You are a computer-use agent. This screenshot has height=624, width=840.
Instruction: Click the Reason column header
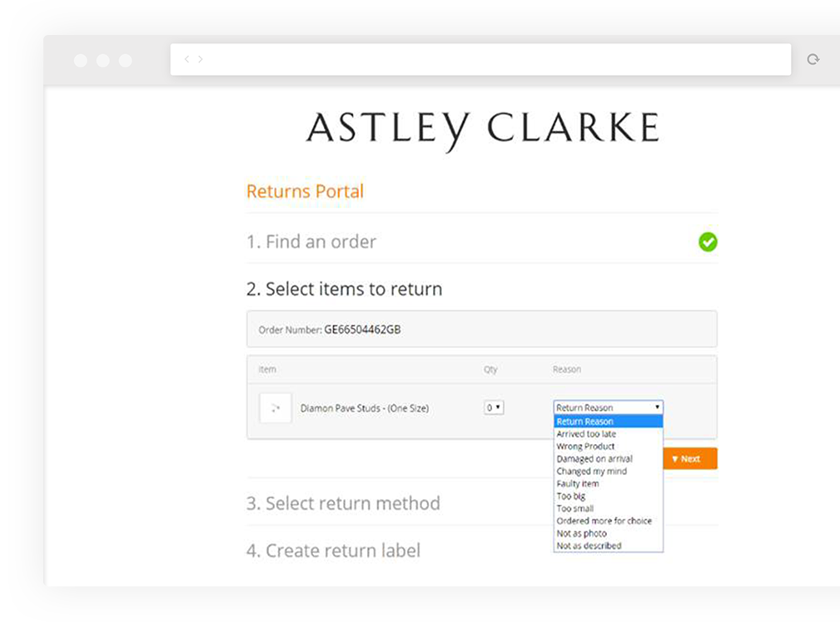click(x=567, y=369)
